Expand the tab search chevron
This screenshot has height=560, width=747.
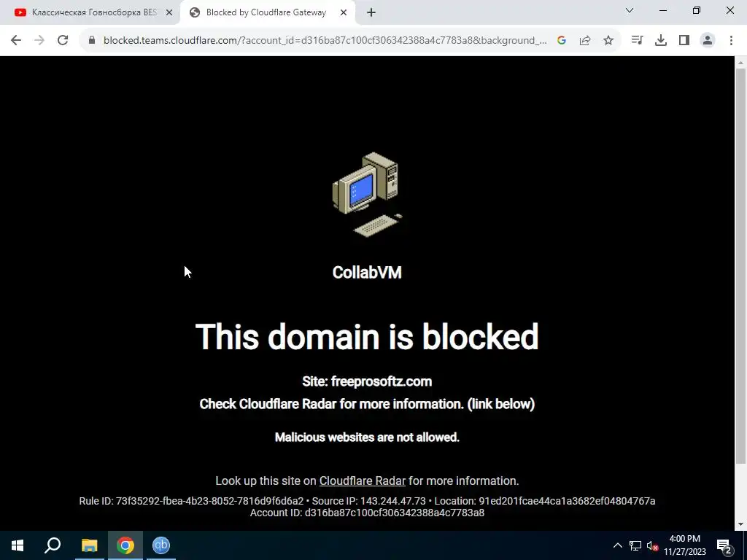pyautogui.click(x=630, y=10)
